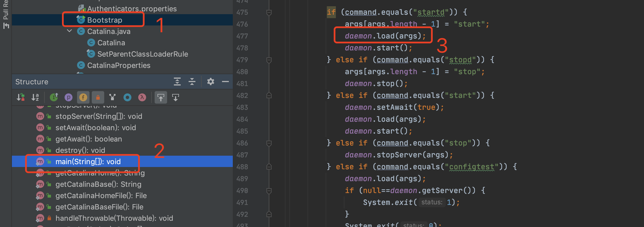This screenshot has width=644, height=227.
Task: Click daemon.setAwait(true) call
Action: tap(394, 107)
